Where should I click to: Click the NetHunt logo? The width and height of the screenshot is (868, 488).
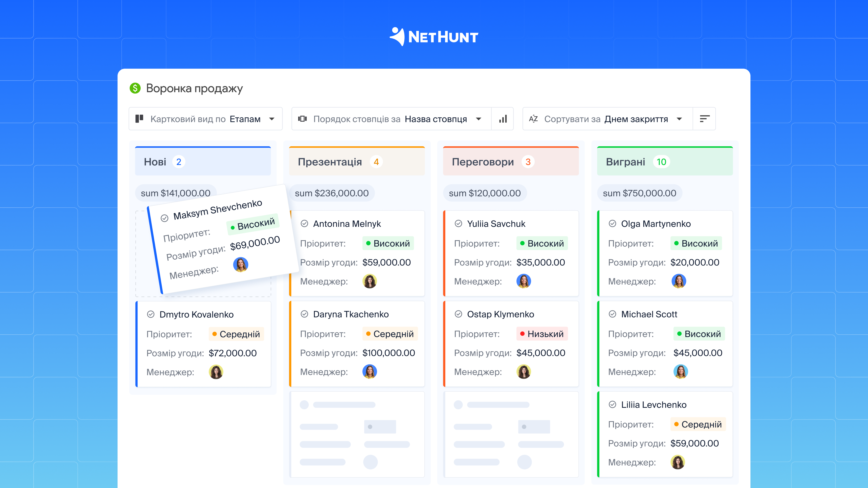click(434, 36)
